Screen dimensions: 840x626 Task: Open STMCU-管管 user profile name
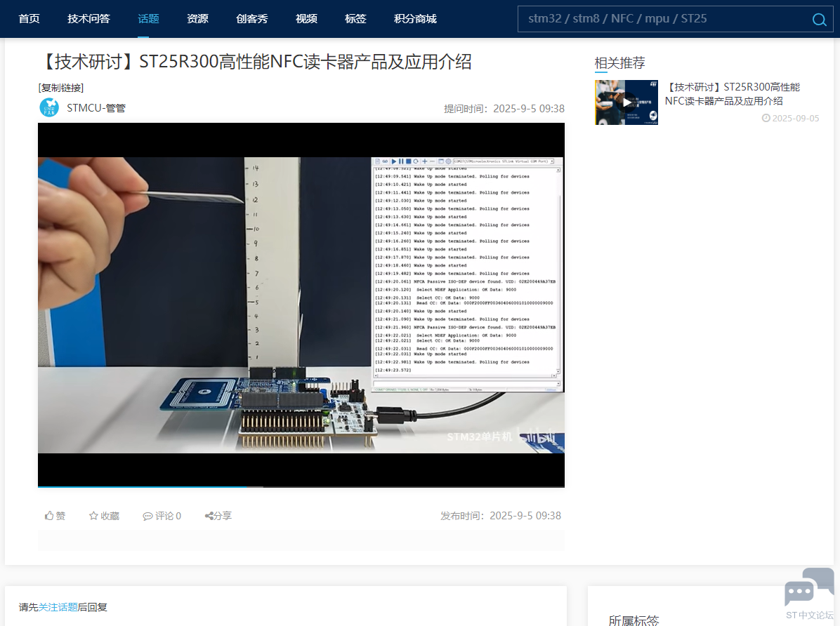click(x=96, y=108)
